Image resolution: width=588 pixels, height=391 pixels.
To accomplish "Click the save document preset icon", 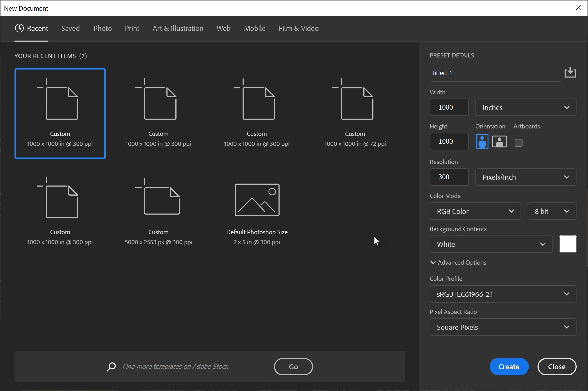I will tap(570, 72).
